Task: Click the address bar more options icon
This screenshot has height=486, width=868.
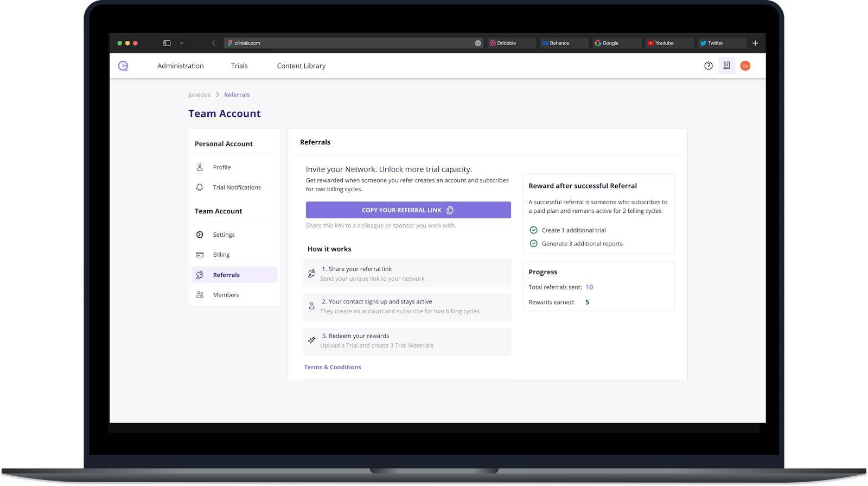Action: tap(478, 43)
